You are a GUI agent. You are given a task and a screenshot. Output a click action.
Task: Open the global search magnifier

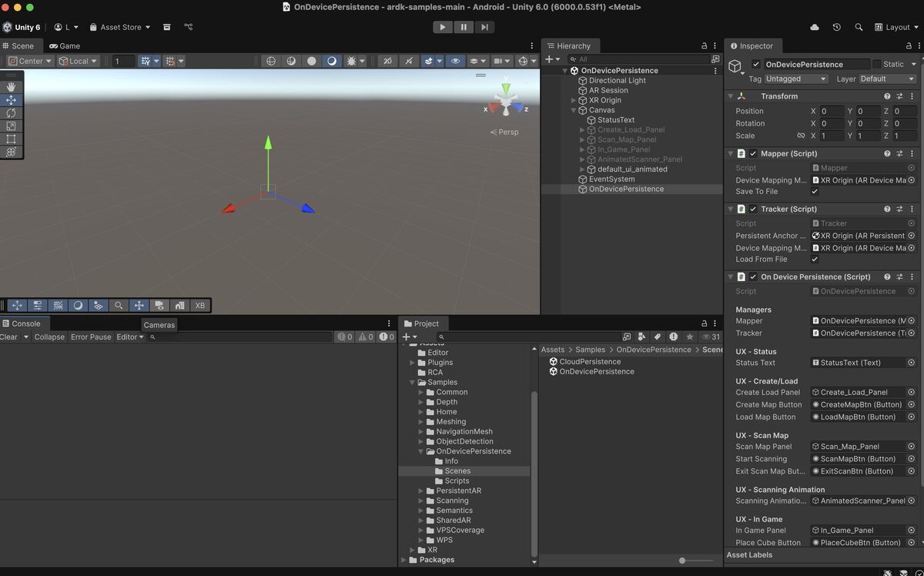859,27
